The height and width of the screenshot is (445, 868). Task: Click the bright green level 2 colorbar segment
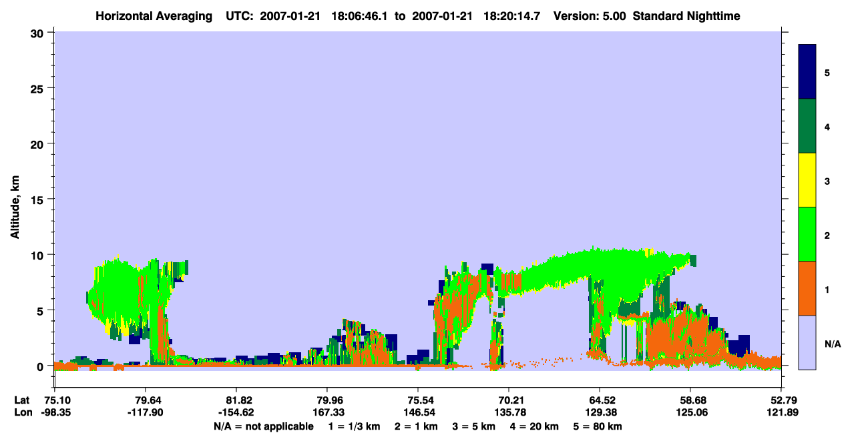click(x=807, y=234)
